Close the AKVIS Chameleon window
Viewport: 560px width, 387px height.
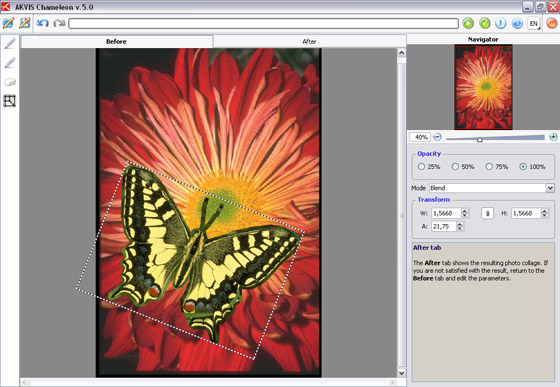coord(553,6)
